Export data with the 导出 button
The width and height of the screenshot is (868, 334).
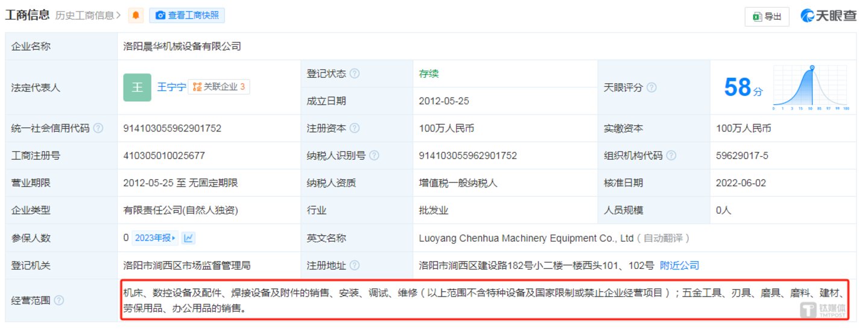click(x=767, y=17)
